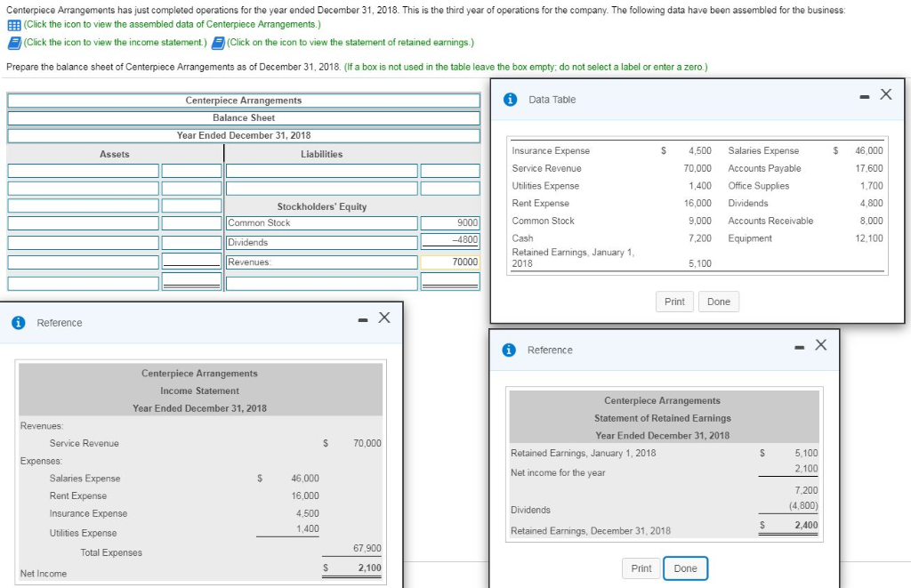
Task: Click the link to view the income statement
Action: (115, 43)
